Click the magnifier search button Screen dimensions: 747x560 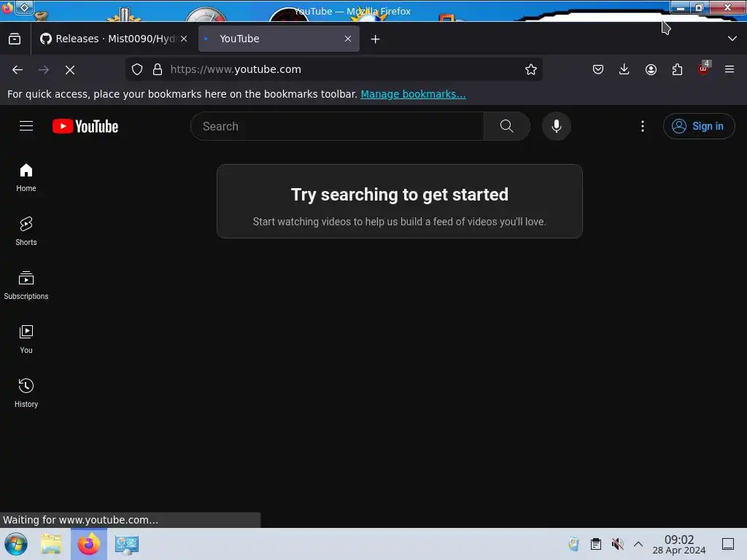[506, 126]
